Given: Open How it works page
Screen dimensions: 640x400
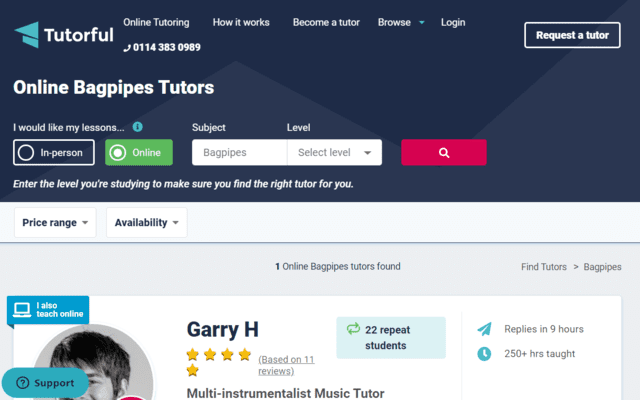Looking at the screenshot, I should pyautogui.click(x=241, y=22).
